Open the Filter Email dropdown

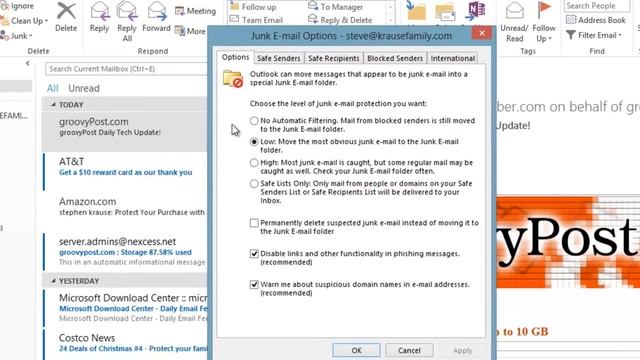coord(594,35)
